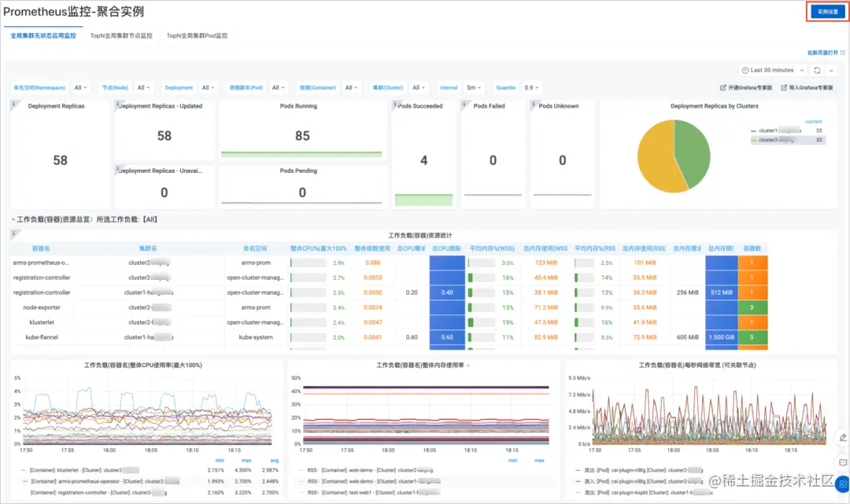The height and width of the screenshot is (504, 850).
Task: Click info icon on Deployment Replicas - Updated panel
Action: click(117, 104)
